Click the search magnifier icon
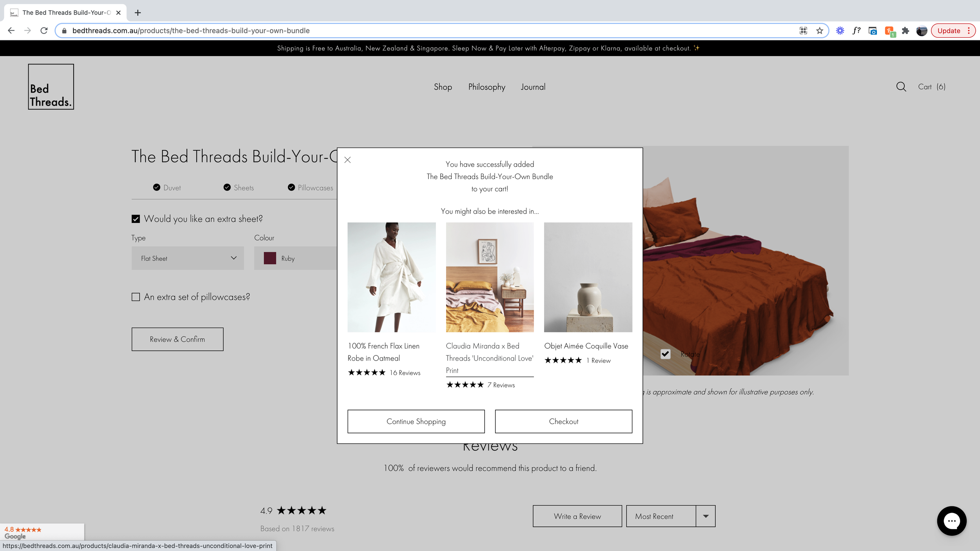This screenshot has height=551, width=980. coord(901,87)
